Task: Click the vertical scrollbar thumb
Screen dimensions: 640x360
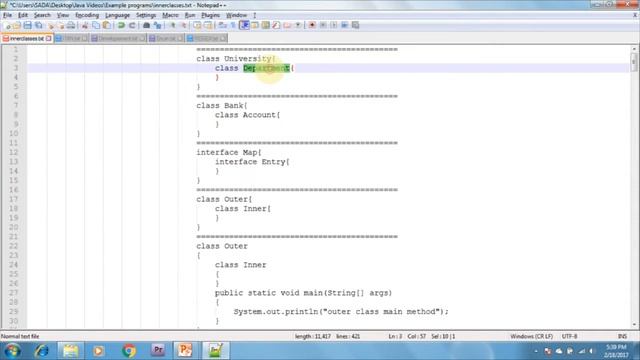Action: (634, 62)
